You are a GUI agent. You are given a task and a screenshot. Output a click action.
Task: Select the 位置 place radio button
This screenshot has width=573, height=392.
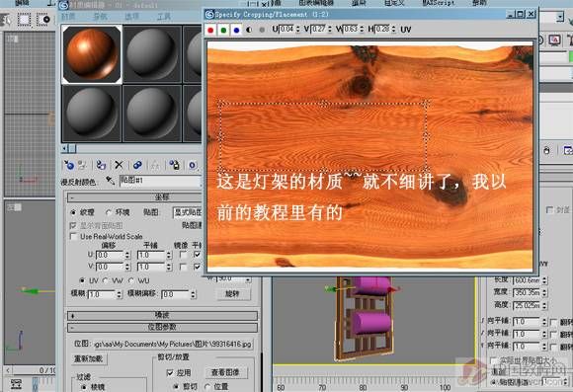pos(207,386)
